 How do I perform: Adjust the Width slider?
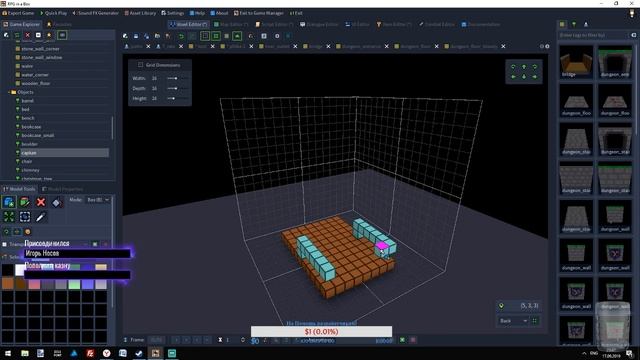coord(177,78)
